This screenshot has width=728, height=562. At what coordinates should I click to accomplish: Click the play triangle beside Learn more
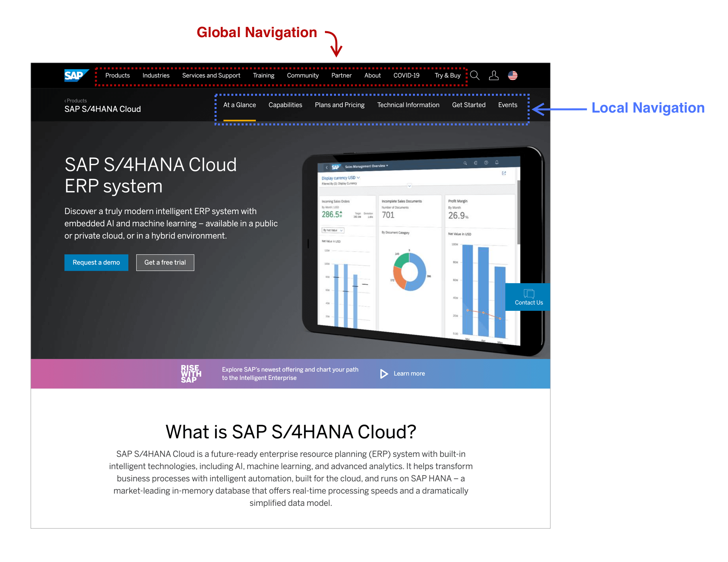pyautogui.click(x=384, y=374)
